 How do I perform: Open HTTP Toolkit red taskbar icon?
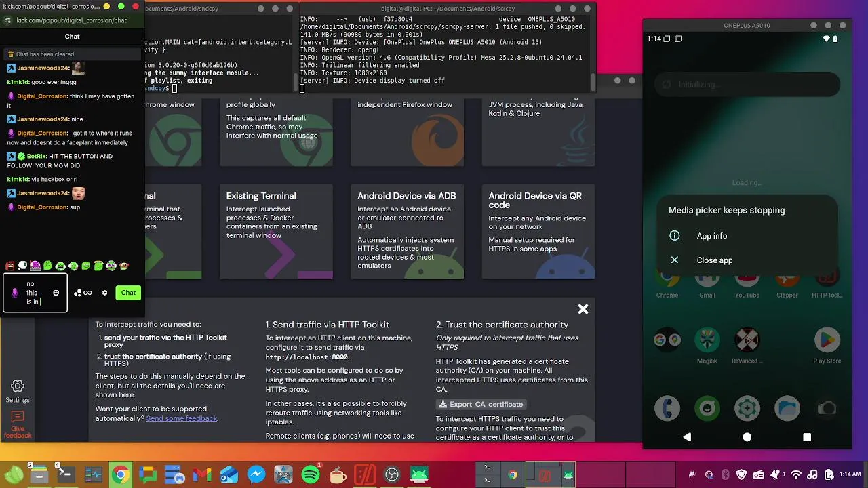pos(365,474)
